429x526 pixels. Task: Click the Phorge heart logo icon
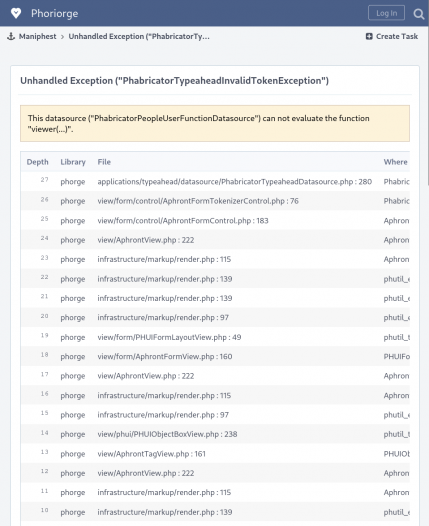click(16, 13)
